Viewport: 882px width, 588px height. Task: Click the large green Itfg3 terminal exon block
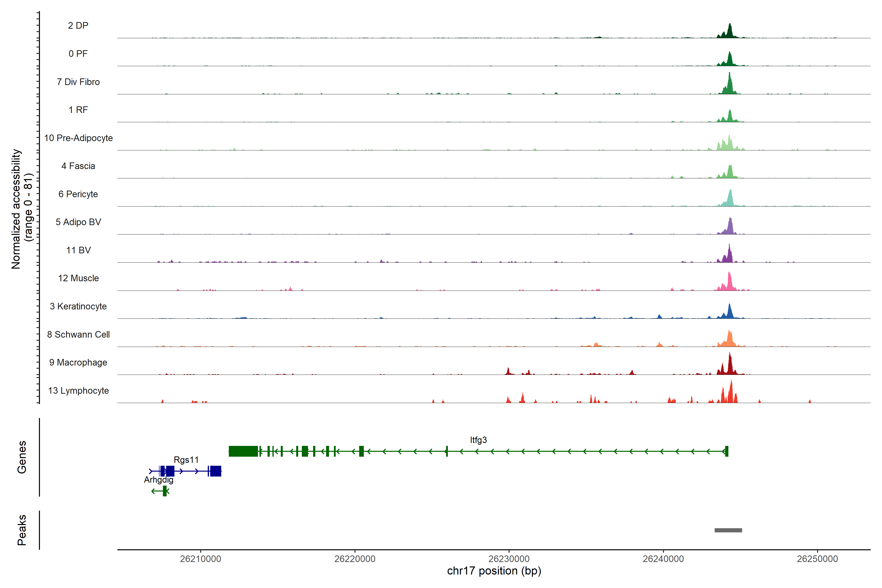[243, 451]
